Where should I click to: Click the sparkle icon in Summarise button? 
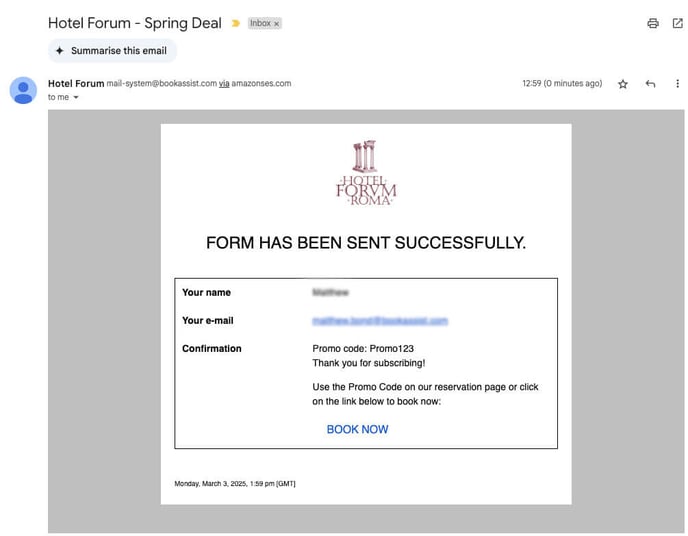click(60, 51)
